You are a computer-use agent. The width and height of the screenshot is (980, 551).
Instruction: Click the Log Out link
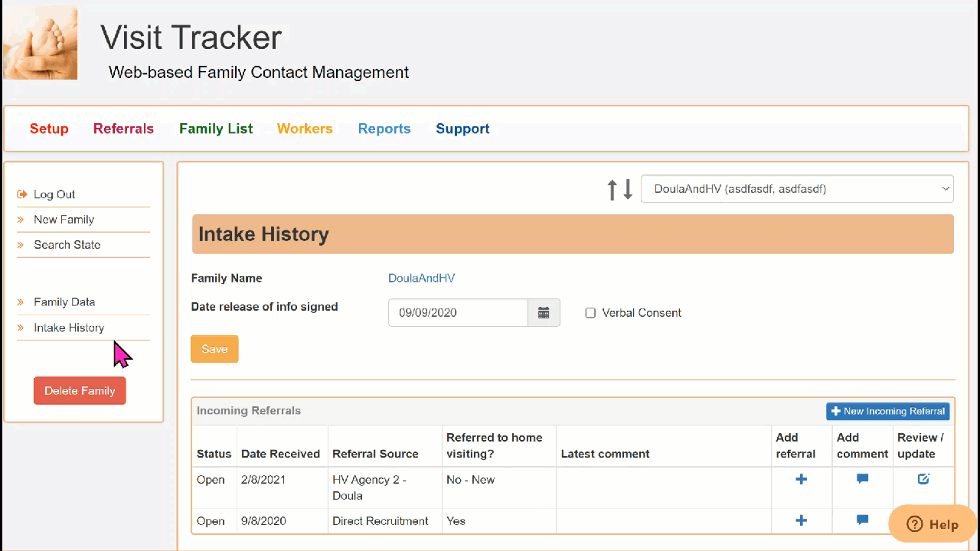[54, 194]
